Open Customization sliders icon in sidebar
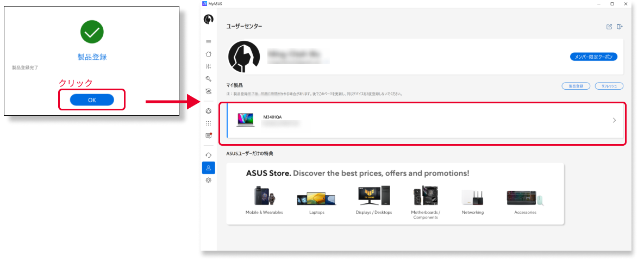The height and width of the screenshot is (261, 644). [208, 66]
